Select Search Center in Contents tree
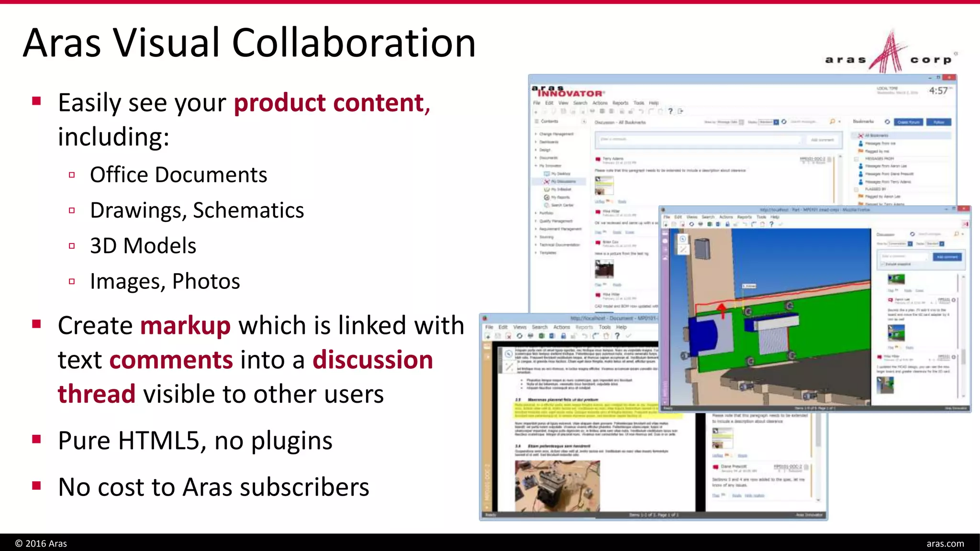Screen dimensions: 980x551 [x=558, y=205]
